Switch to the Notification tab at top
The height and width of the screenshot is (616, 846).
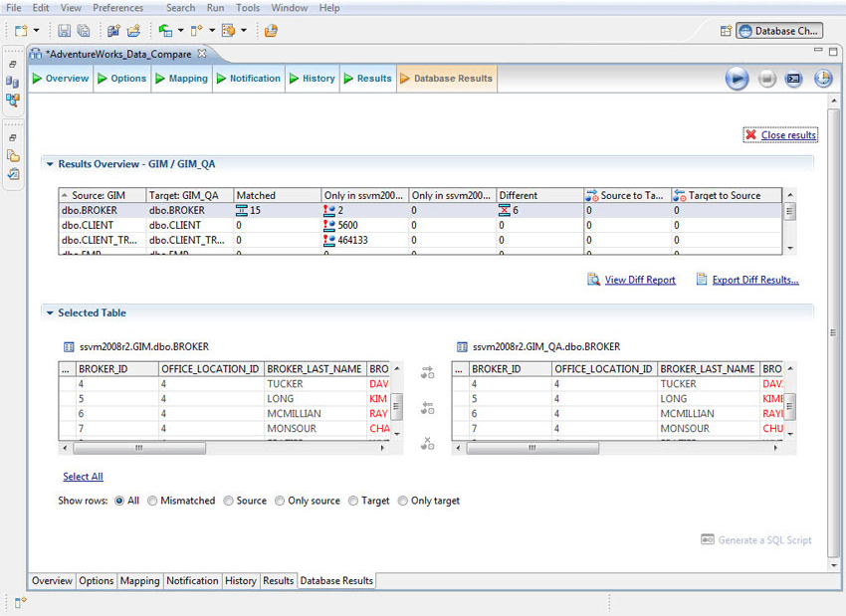[249, 79]
